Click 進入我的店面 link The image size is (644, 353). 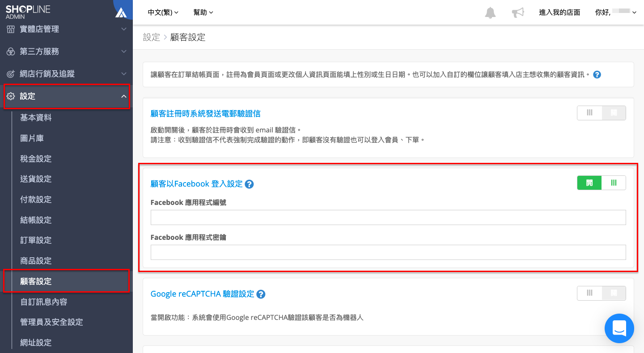tap(559, 13)
